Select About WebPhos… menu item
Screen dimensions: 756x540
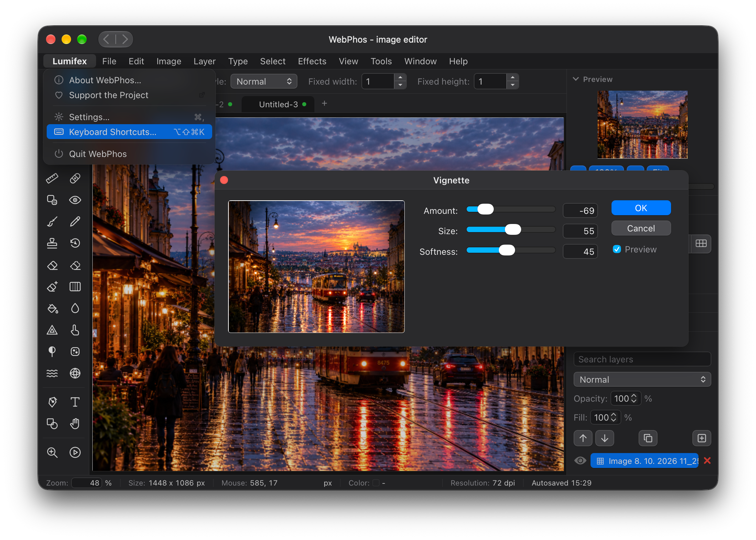[129, 80]
